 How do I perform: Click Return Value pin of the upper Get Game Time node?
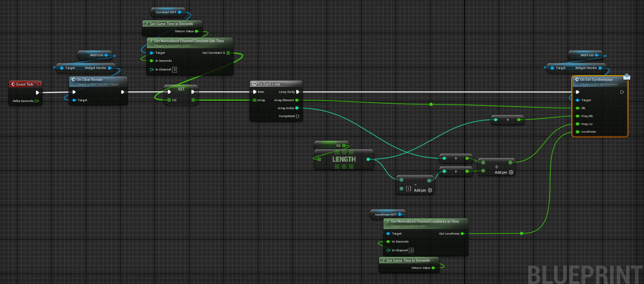click(196, 31)
